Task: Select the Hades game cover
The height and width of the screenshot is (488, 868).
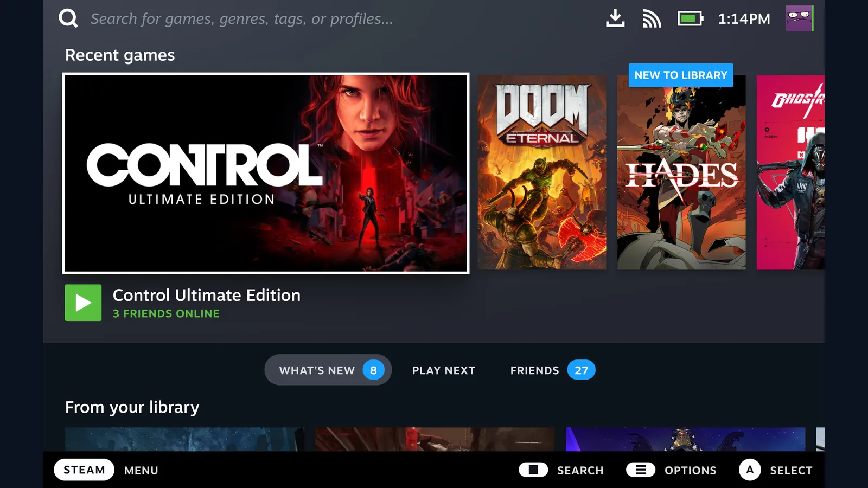Action: (x=681, y=172)
